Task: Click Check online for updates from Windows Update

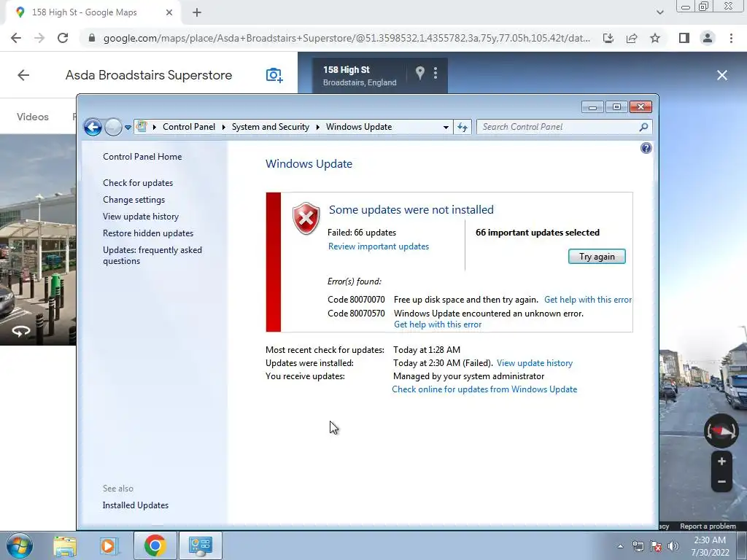Action: [x=484, y=389]
